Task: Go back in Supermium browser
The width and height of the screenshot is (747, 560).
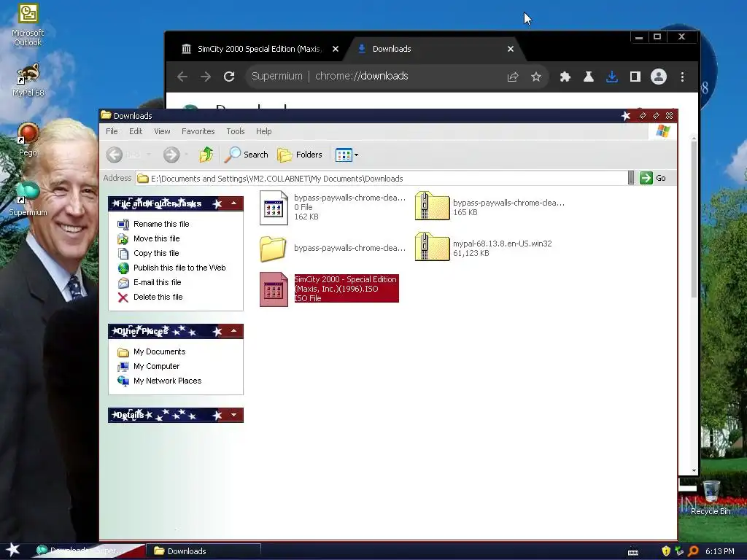Action: click(x=182, y=76)
